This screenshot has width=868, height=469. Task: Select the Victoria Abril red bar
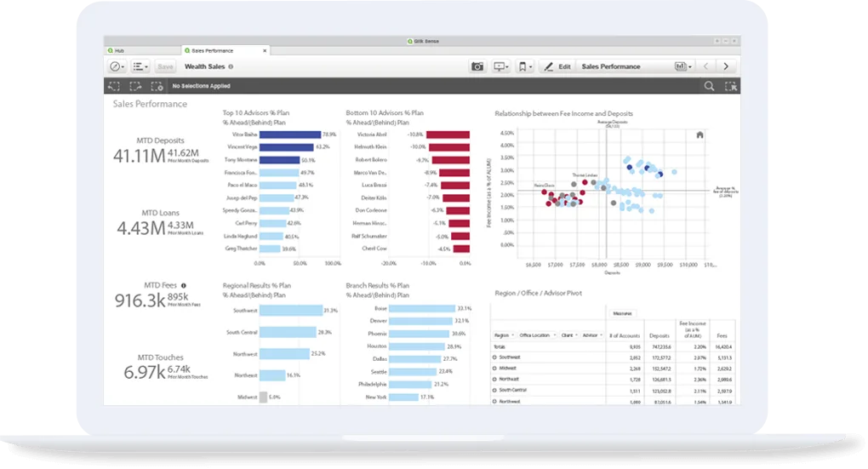(448, 134)
